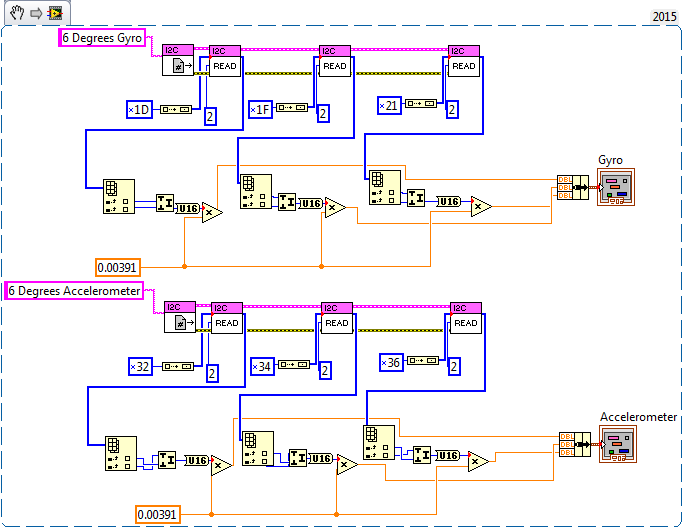This screenshot has width=683, height=528.
Task: Select the Gyro cluster indicator terminal
Action: tap(615, 187)
